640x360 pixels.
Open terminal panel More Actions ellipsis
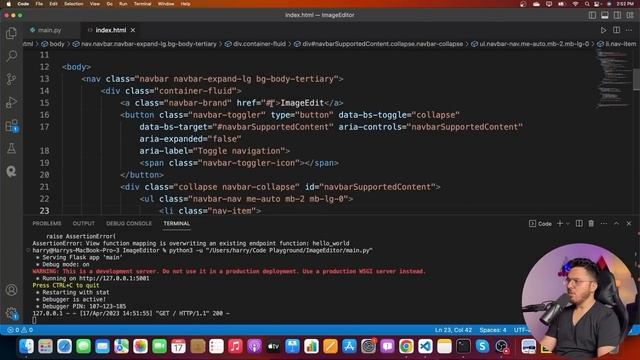(x=604, y=223)
